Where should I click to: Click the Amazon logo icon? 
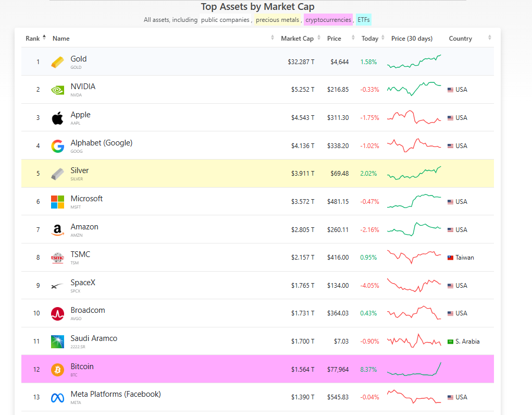(x=57, y=230)
